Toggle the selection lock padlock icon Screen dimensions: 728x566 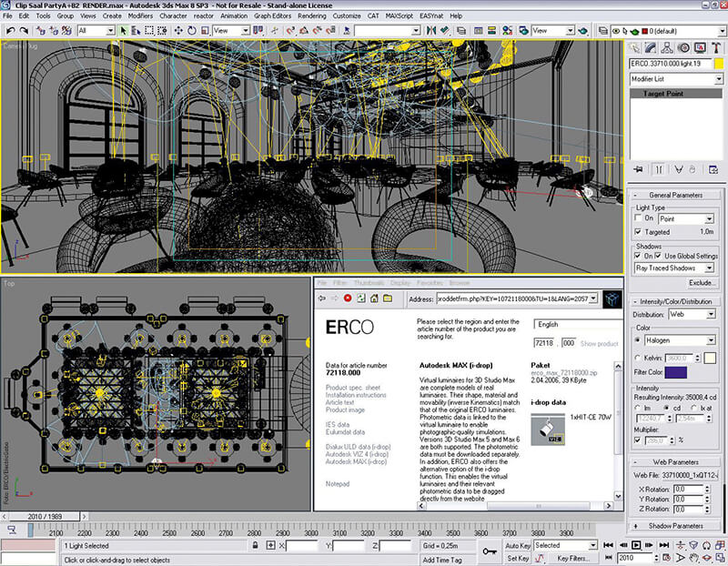tap(256, 545)
